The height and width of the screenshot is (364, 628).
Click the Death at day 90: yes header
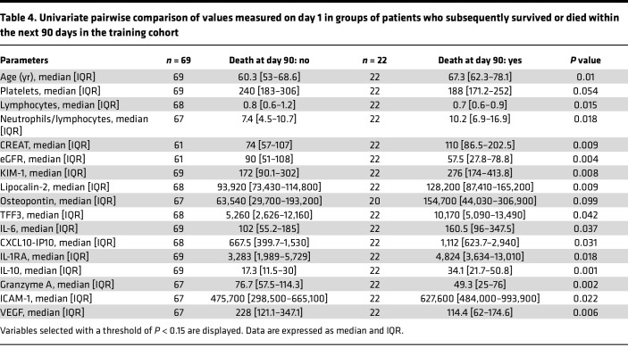[480, 61]
